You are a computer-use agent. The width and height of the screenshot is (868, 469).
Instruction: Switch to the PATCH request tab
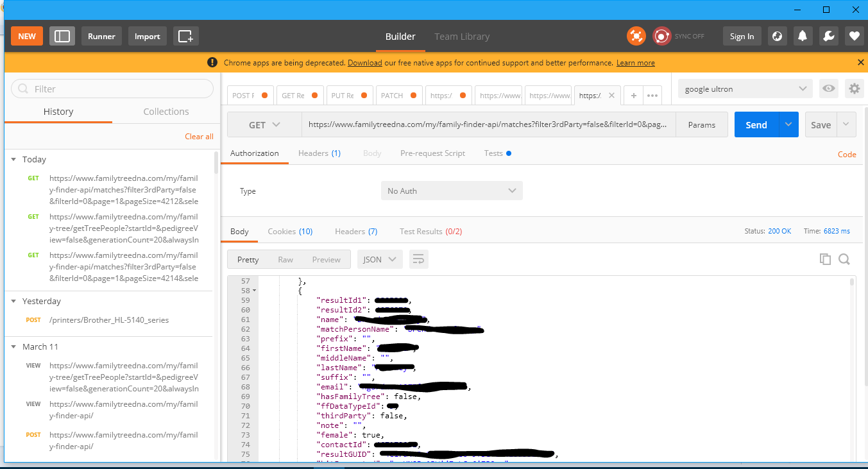pos(399,96)
